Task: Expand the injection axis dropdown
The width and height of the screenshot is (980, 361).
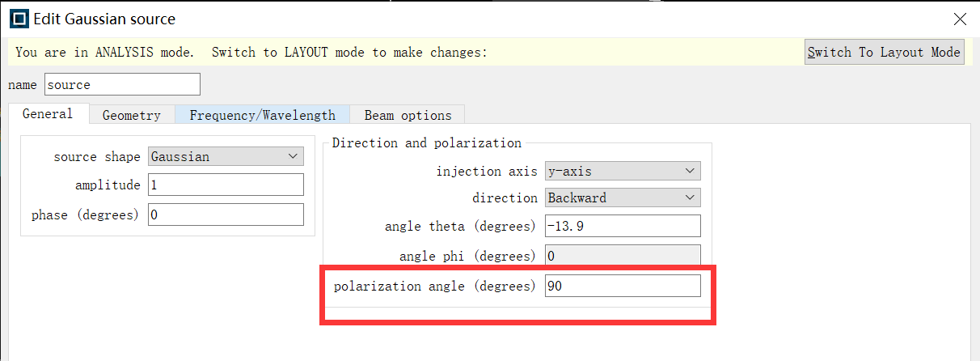Action: tap(623, 171)
